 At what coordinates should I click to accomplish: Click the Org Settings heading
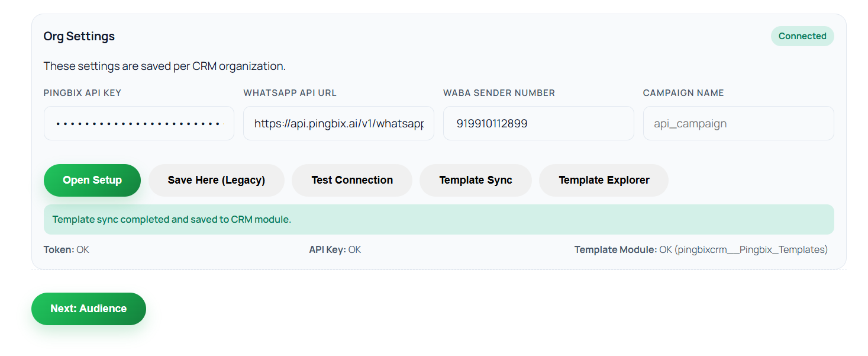point(79,36)
